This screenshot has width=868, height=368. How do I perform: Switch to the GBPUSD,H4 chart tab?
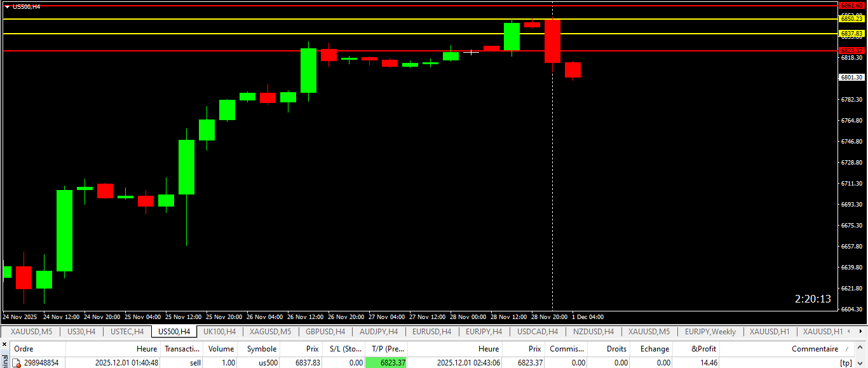(x=325, y=332)
